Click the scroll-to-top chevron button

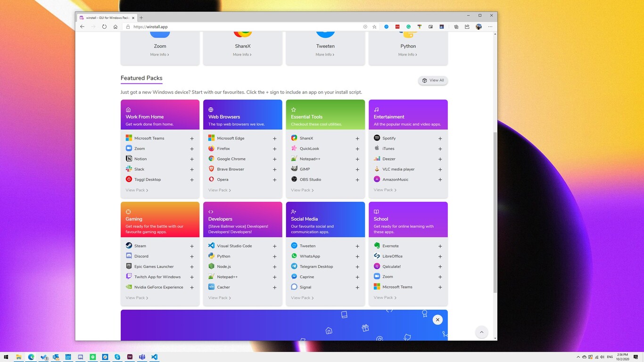[x=481, y=332]
